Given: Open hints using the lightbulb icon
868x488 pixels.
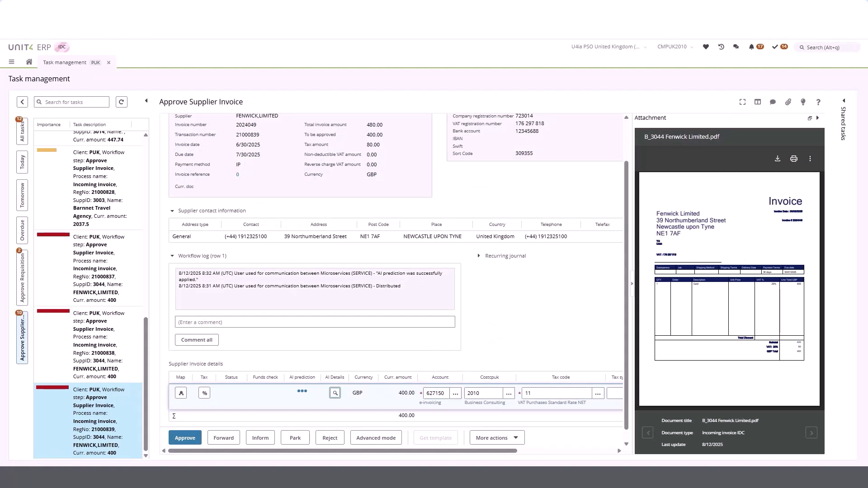Looking at the screenshot, I should [803, 102].
